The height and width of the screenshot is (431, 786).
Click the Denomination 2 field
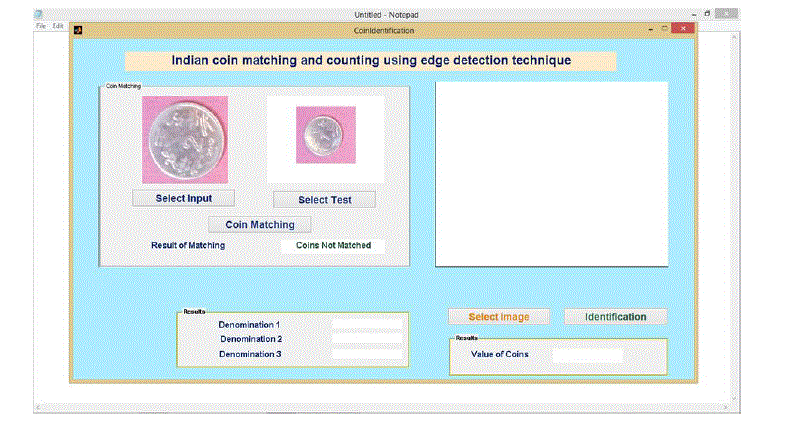coord(366,339)
